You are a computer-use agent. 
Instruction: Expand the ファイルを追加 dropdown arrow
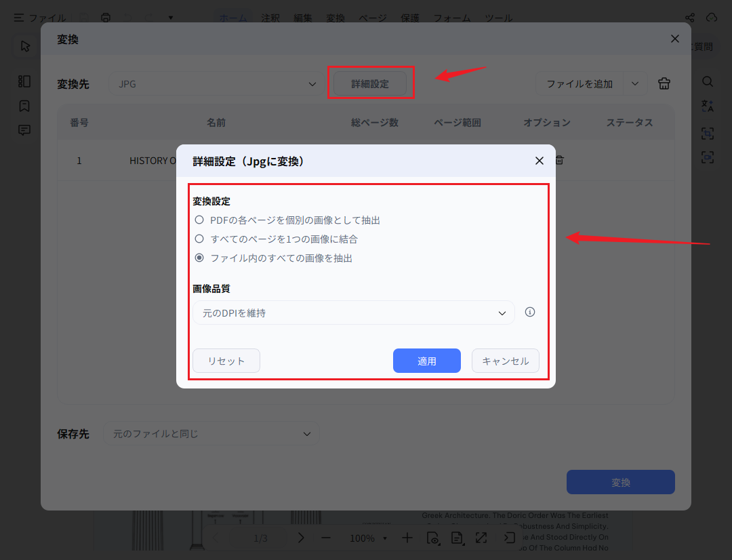point(635,83)
